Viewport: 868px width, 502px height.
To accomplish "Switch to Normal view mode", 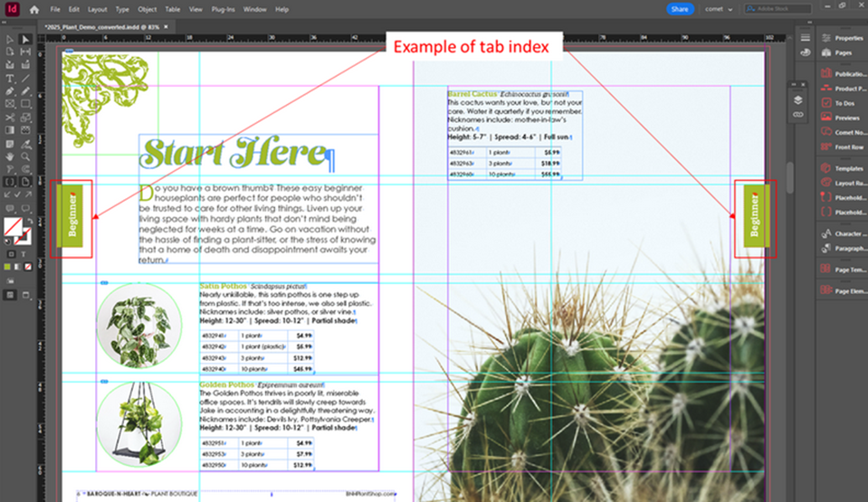I will [10, 295].
